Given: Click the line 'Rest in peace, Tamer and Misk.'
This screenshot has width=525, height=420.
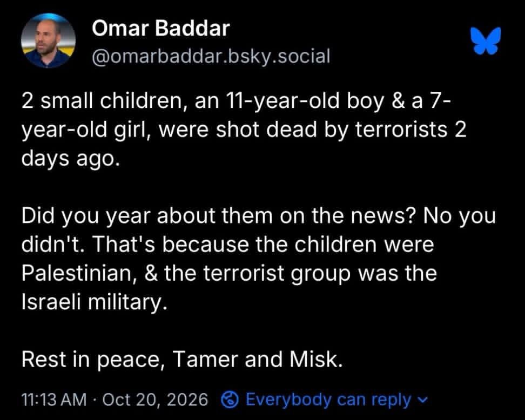Looking at the screenshot, I should click(x=182, y=360).
